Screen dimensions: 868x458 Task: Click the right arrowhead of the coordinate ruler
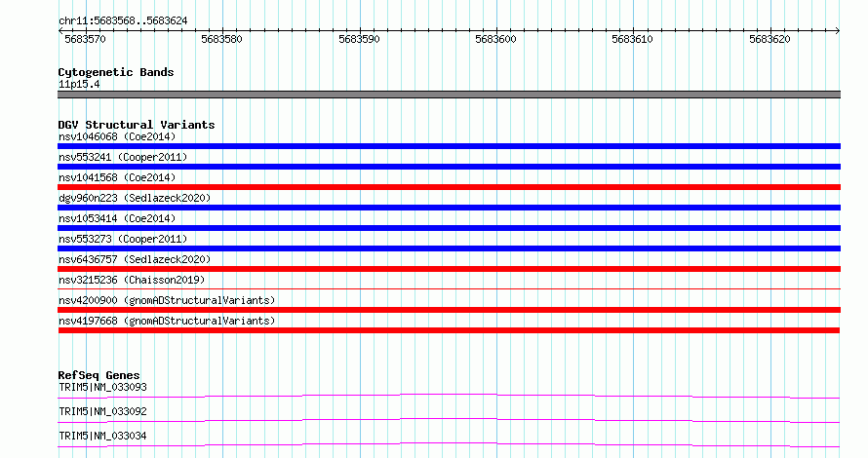pyautogui.click(x=838, y=31)
